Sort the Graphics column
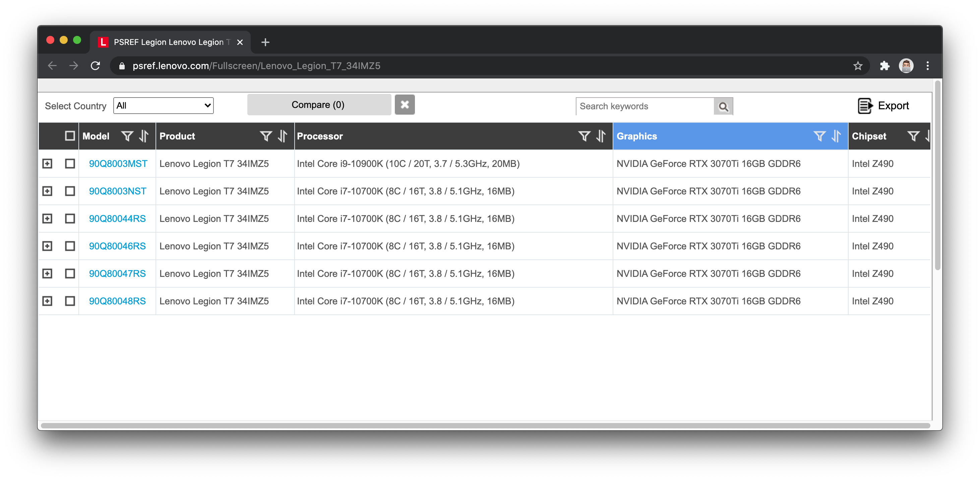This screenshot has width=980, height=480. click(x=836, y=136)
